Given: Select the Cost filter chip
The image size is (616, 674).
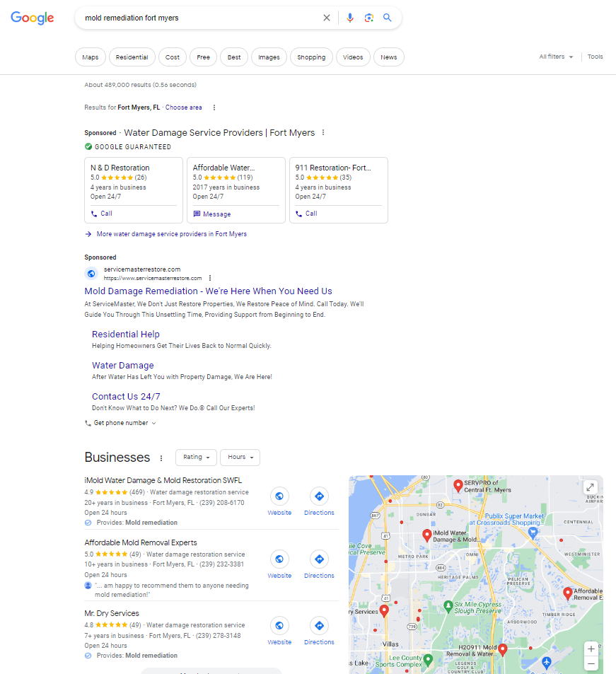Looking at the screenshot, I should pyautogui.click(x=173, y=57).
